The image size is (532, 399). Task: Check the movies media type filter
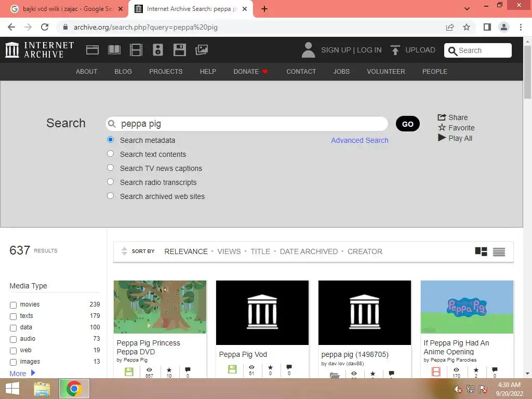coord(13,305)
